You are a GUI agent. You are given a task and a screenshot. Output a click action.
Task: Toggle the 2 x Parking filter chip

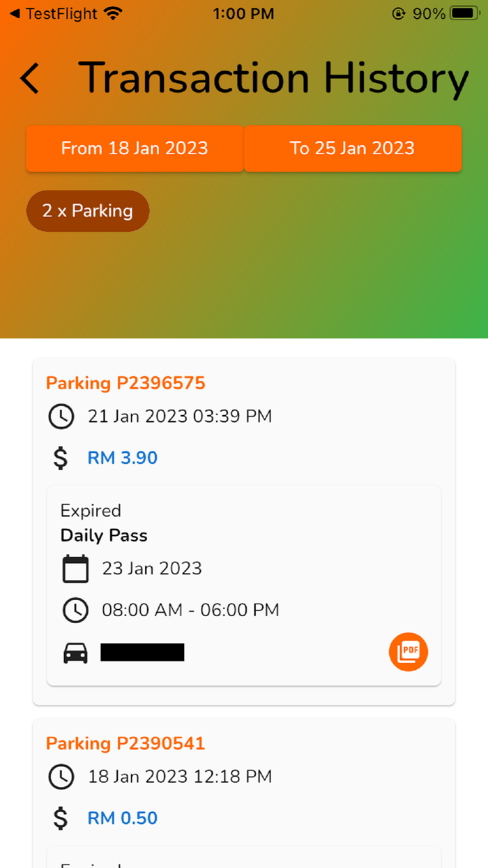point(87,211)
